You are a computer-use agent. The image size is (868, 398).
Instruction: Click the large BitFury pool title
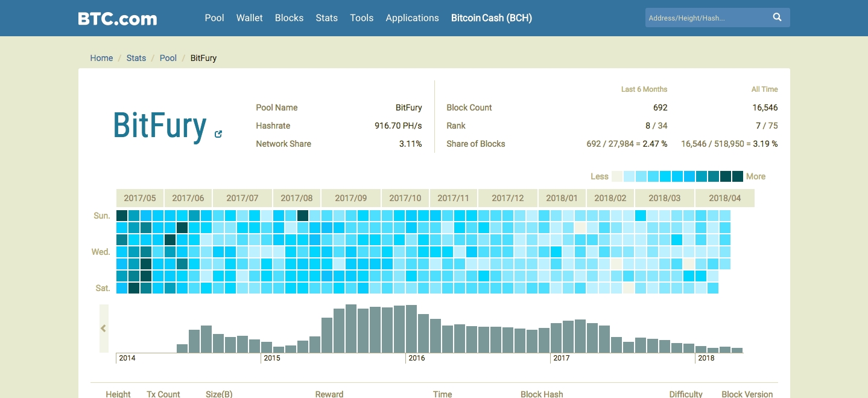pos(160,126)
